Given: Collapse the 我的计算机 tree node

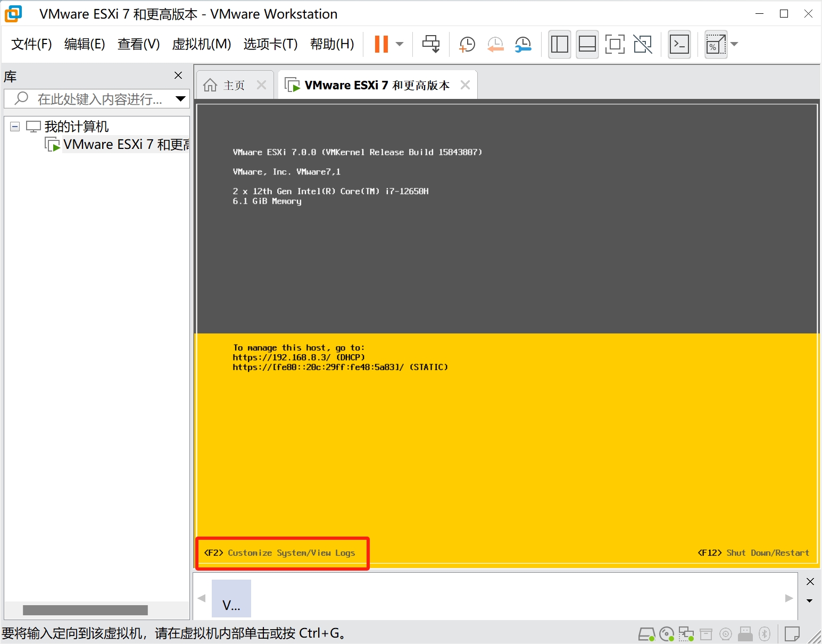Looking at the screenshot, I should point(15,127).
